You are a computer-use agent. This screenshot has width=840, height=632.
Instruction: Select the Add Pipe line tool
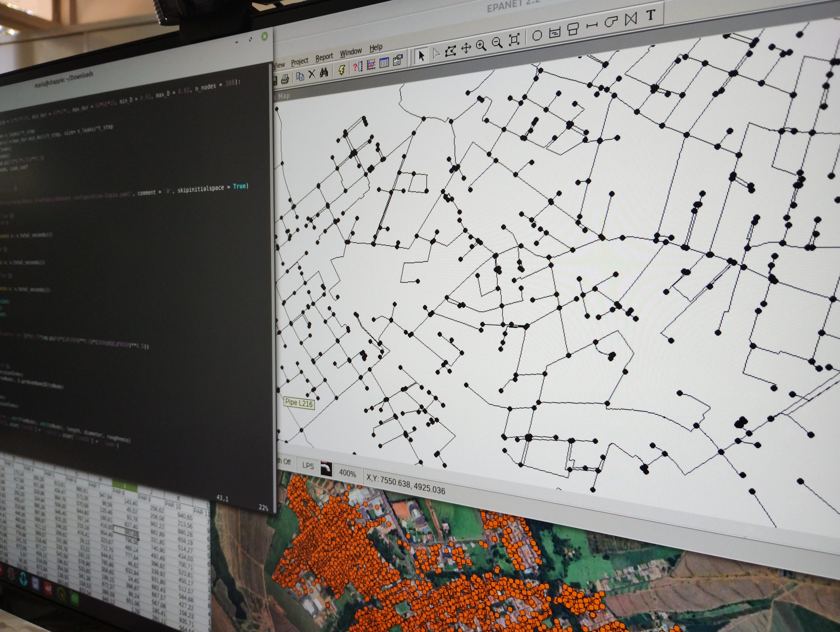click(592, 26)
